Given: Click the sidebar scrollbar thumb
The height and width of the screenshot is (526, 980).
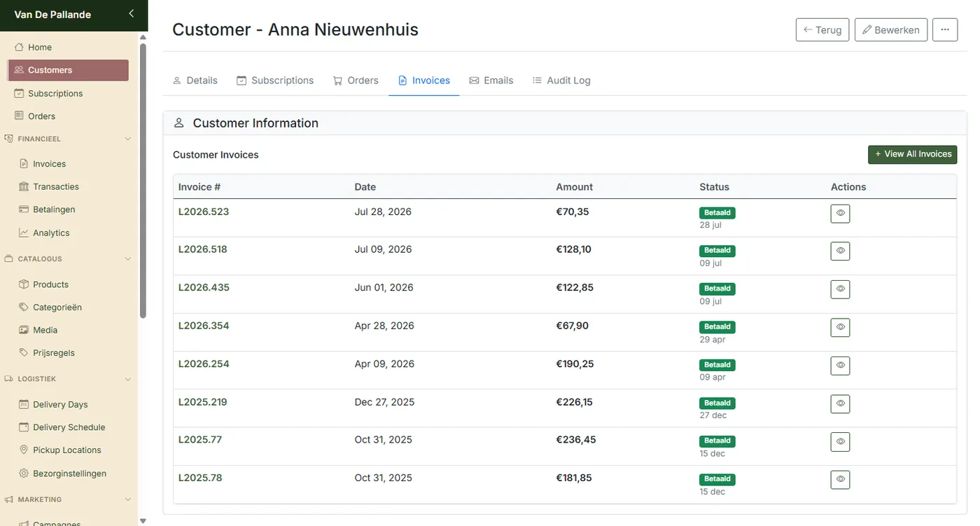Looking at the screenshot, I should click(x=143, y=181).
